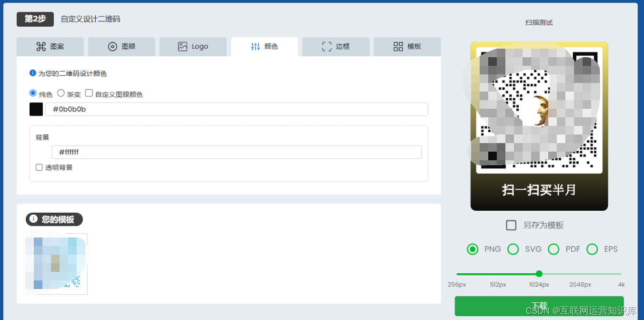Click the #0b0b0b color input field

tap(237, 109)
